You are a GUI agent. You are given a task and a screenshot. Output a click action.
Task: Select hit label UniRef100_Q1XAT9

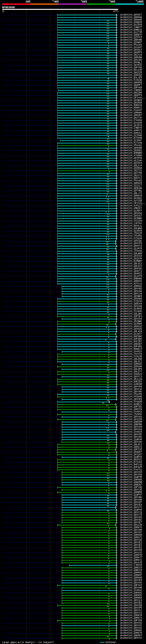coord(131,276)
